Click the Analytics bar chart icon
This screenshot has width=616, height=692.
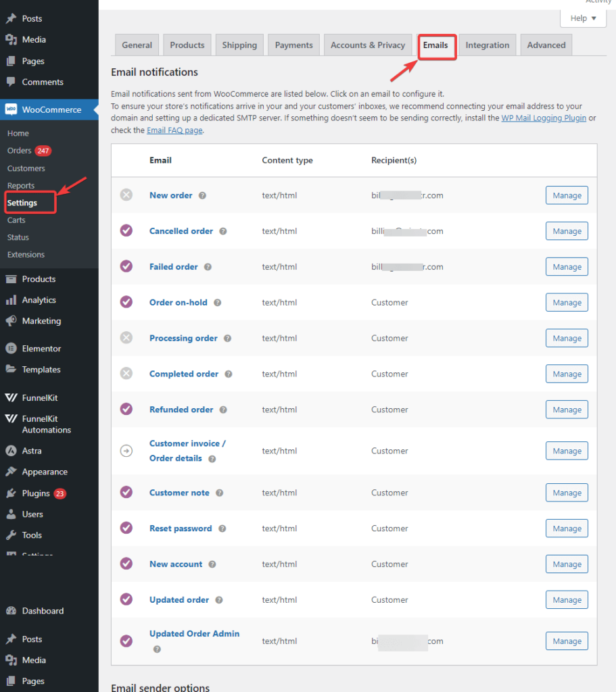click(11, 300)
